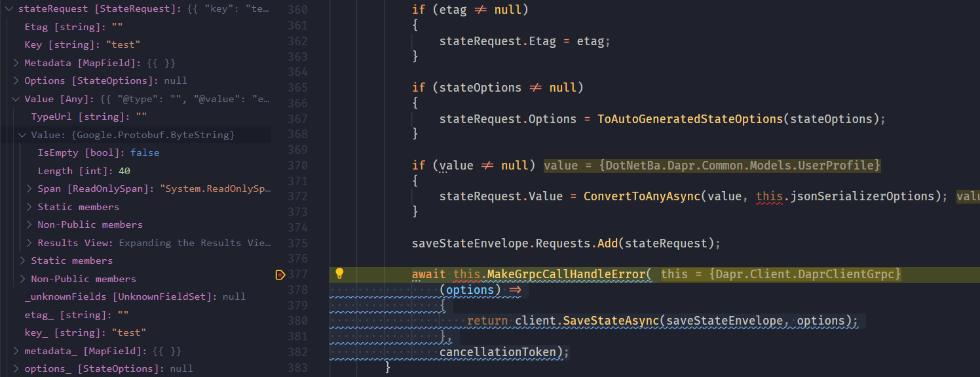Select the IsEmpty [bool]: false row
The width and height of the screenshot is (980, 377).
click(x=136, y=153)
